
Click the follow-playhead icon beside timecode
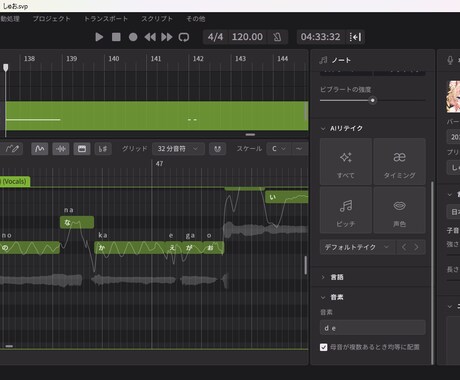tap(355, 37)
